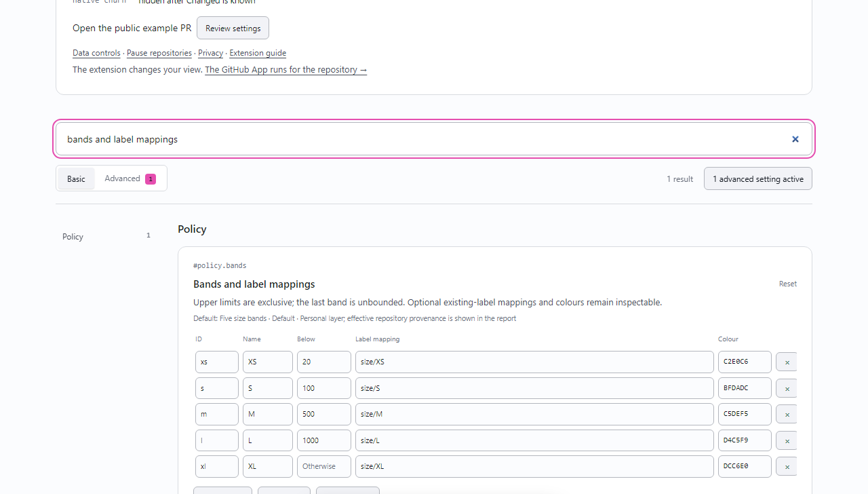This screenshot has width=868, height=494.
Task: Edit the colour field C2E0C6
Action: pyautogui.click(x=745, y=362)
